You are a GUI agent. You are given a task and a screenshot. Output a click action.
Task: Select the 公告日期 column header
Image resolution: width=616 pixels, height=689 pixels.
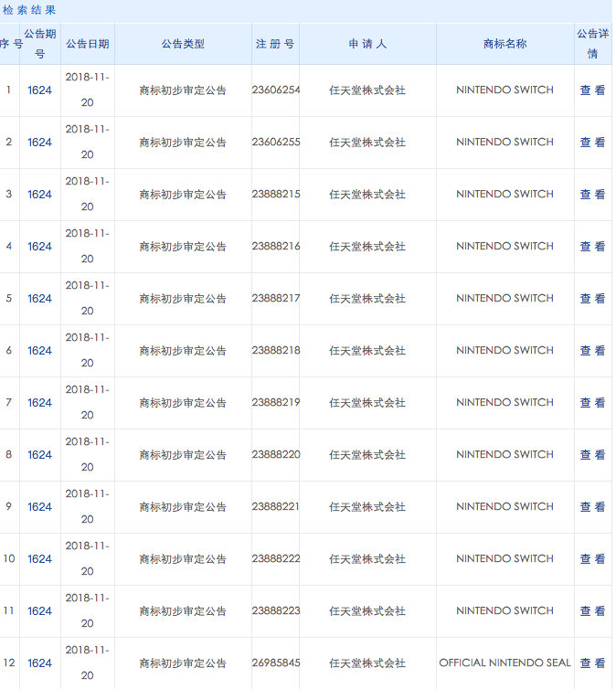(x=87, y=44)
